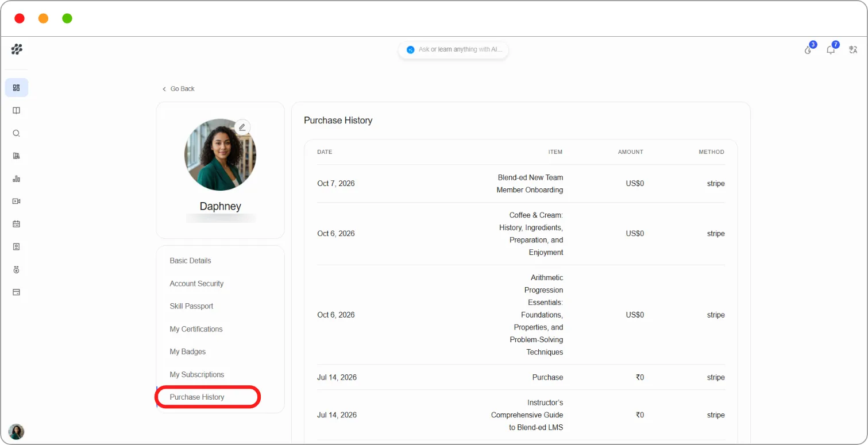Click US$0 amount in Coffee & Cream row
The height and width of the screenshot is (445, 868).
(x=635, y=234)
